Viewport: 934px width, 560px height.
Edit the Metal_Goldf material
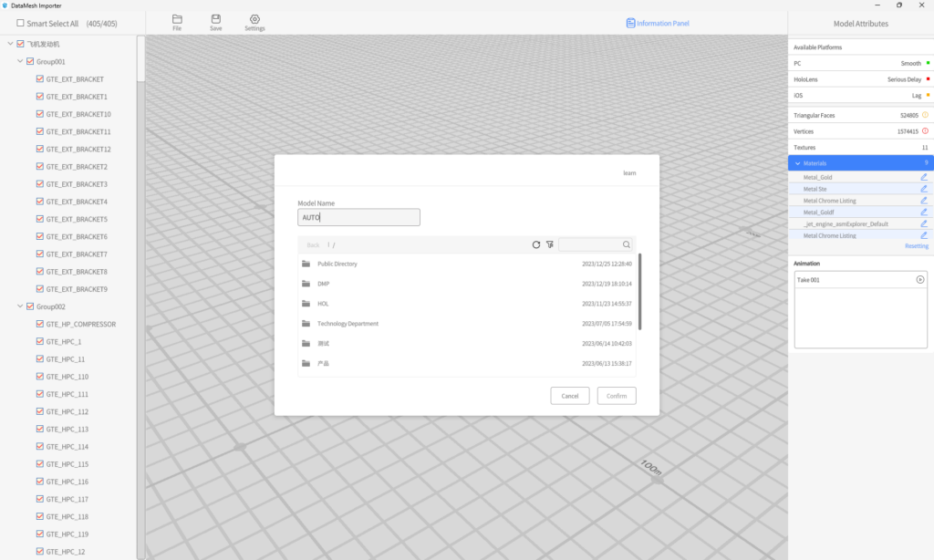[x=924, y=213]
